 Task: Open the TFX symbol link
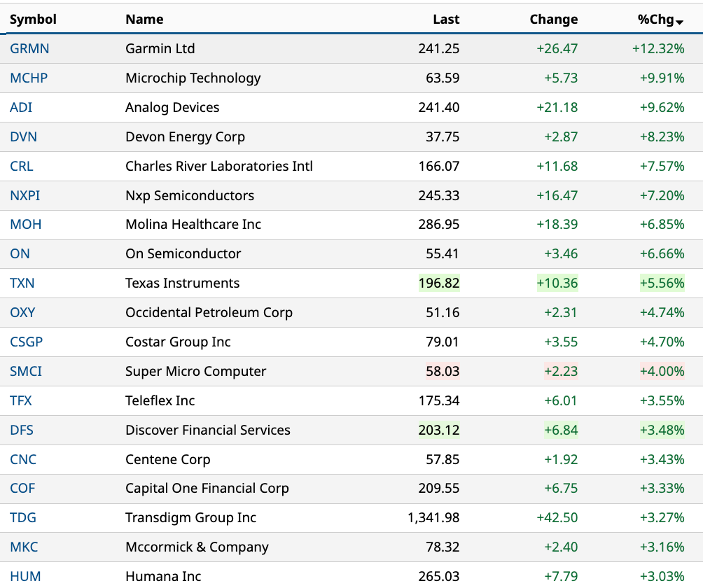tap(21, 400)
